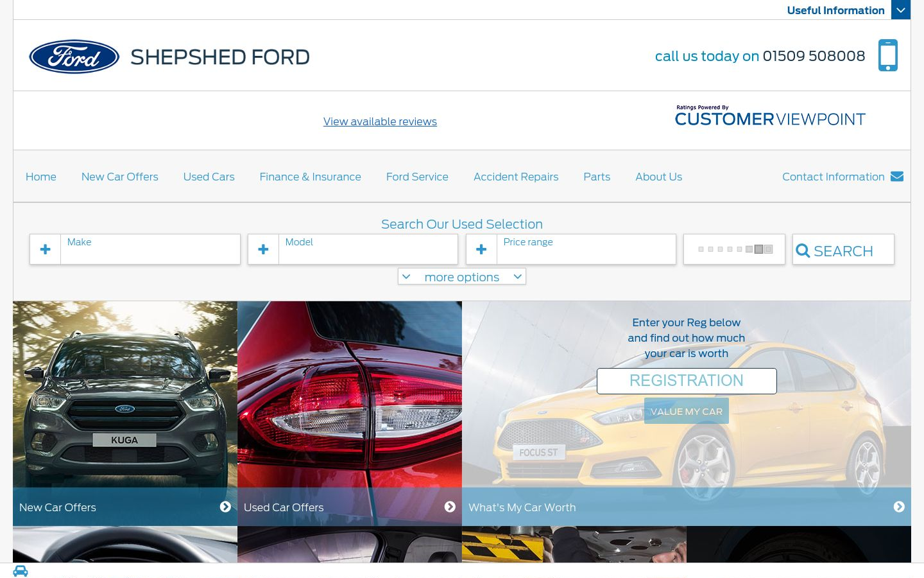Open the Parts menu item
The image size is (924, 578).
(x=597, y=177)
